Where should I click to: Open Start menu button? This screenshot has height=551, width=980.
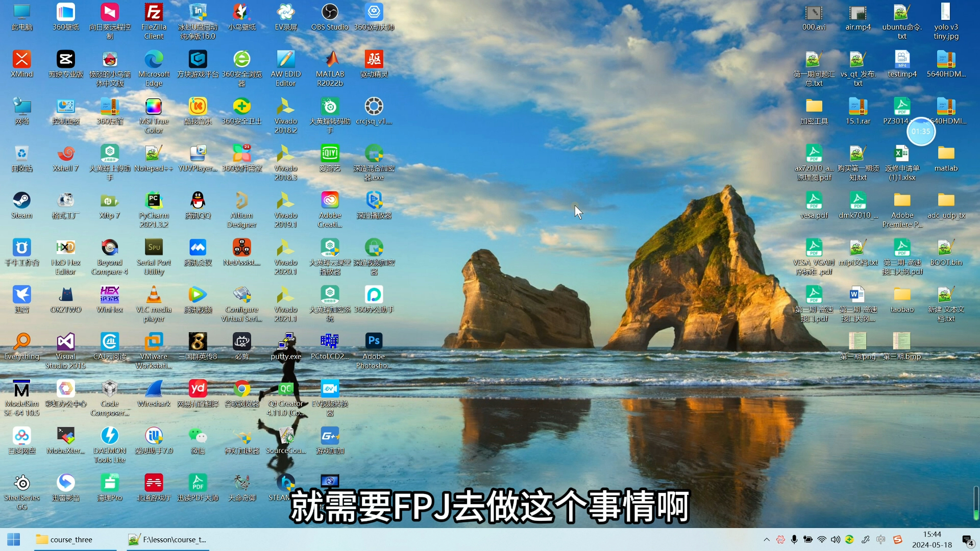pyautogui.click(x=13, y=539)
